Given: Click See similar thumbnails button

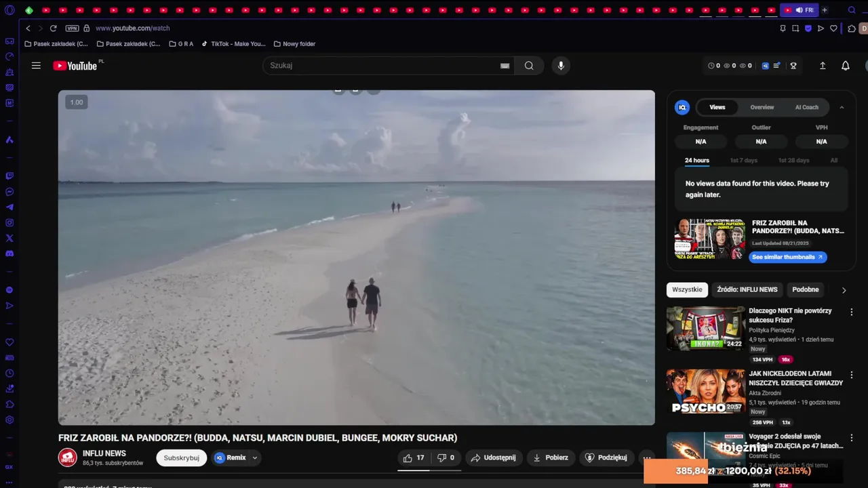Looking at the screenshot, I should point(788,257).
